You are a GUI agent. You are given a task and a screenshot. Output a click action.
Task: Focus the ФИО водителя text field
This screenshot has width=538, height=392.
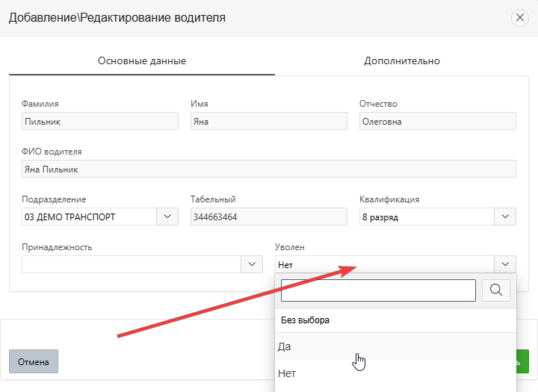269,169
